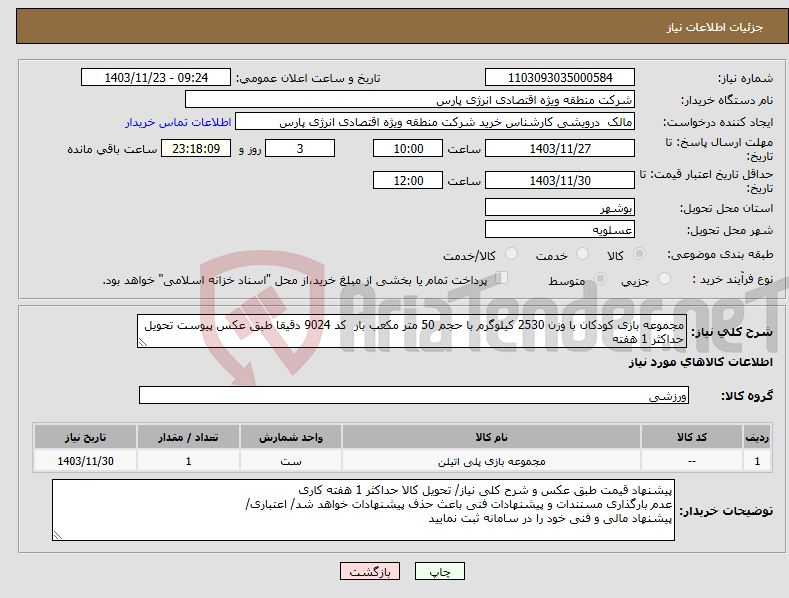The height and width of the screenshot is (598, 789).
Task: Click the تاریخ نیاز column header
Action: click(x=86, y=437)
